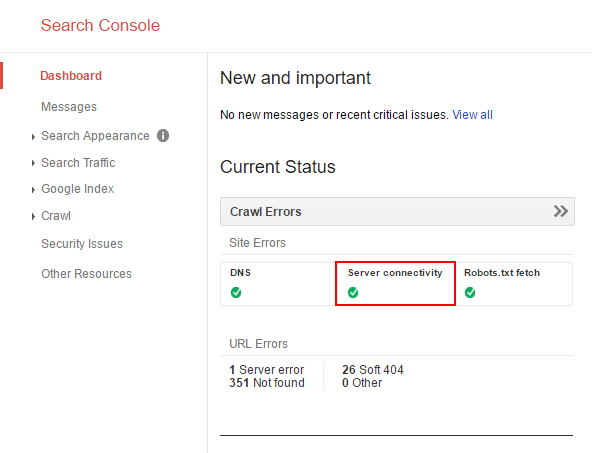
Task: Expand the Search Traffic arrow
Action: [33, 163]
